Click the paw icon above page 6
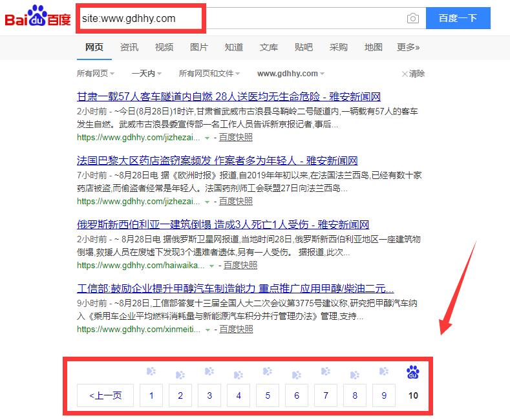The image size is (510, 420). tap(297, 375)
